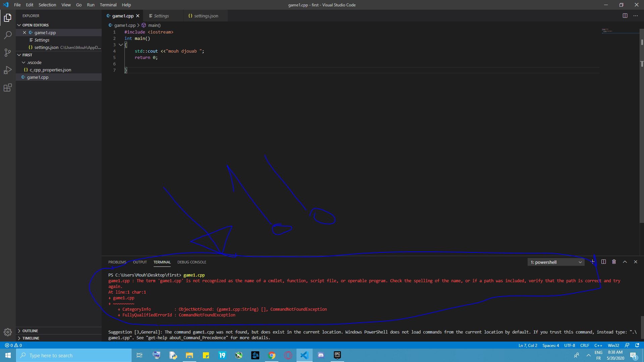Change Spaces: 4 indentation setting
This screenshot has height=362, width=644.
pos(551,345)
